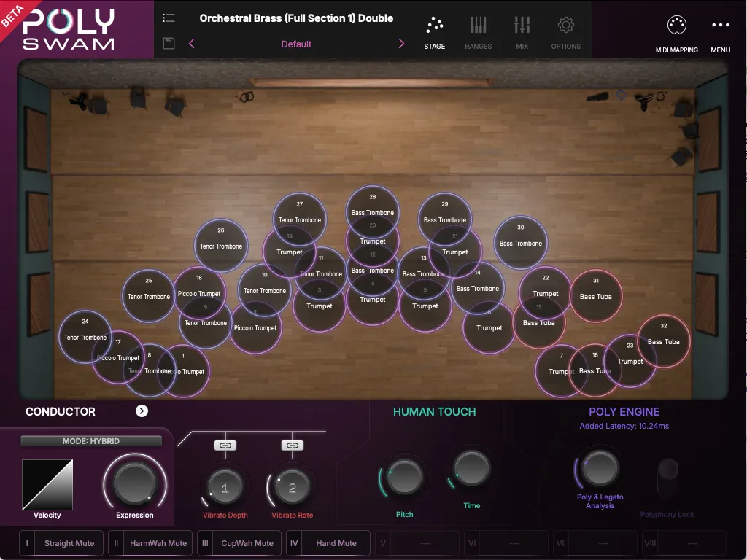
Task: Click empty articulation slot VII
Action: pyautogui.click(x=595, y=543)
